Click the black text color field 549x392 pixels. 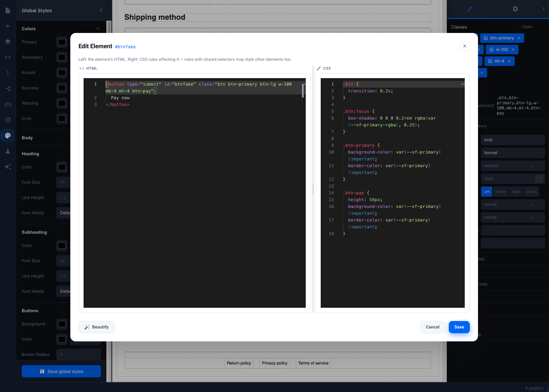pyautogui.click(x=508, y=179)
